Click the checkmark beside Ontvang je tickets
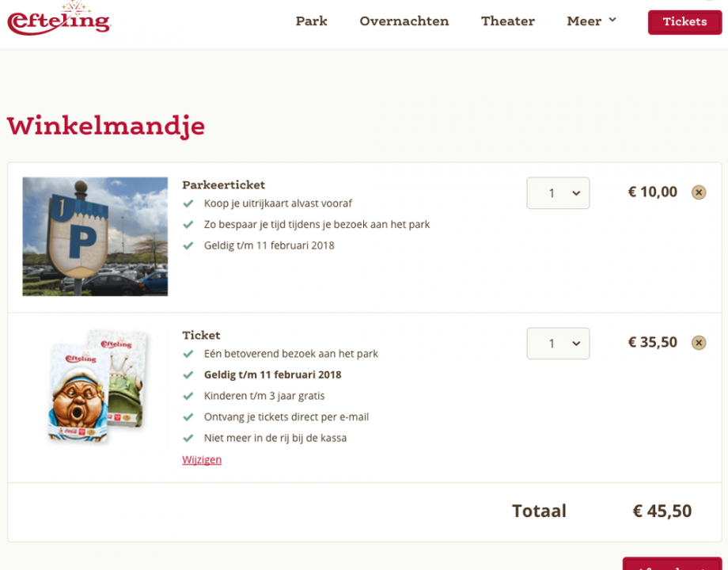Screen dimensions: 728x570 (188, 417)
